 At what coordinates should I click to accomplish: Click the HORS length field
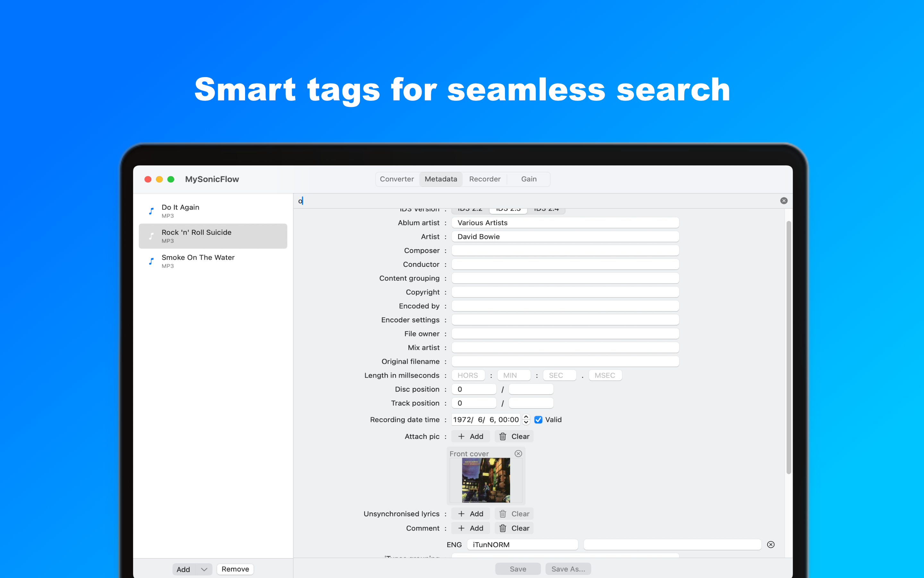[x=468, y=375]
